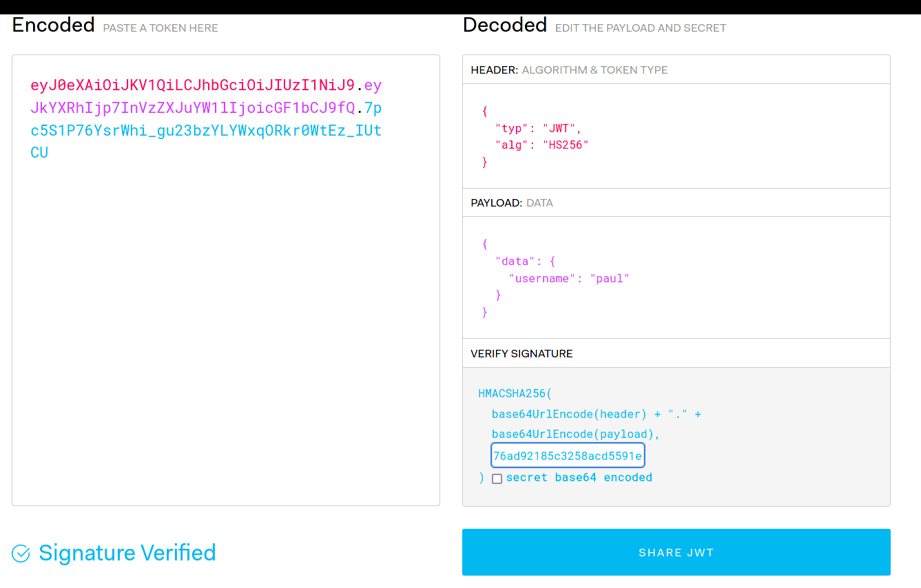Click the Encoded heading
This screenshot has width=921, height=588.
(x=54, y=25)
